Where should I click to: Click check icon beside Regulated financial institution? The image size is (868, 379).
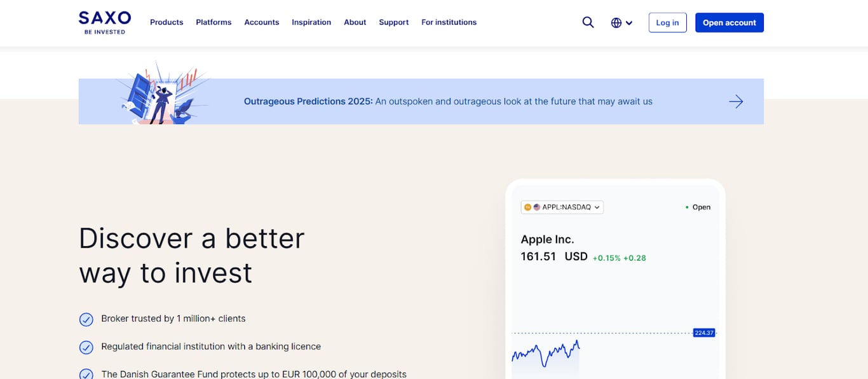tap(86, 347)
